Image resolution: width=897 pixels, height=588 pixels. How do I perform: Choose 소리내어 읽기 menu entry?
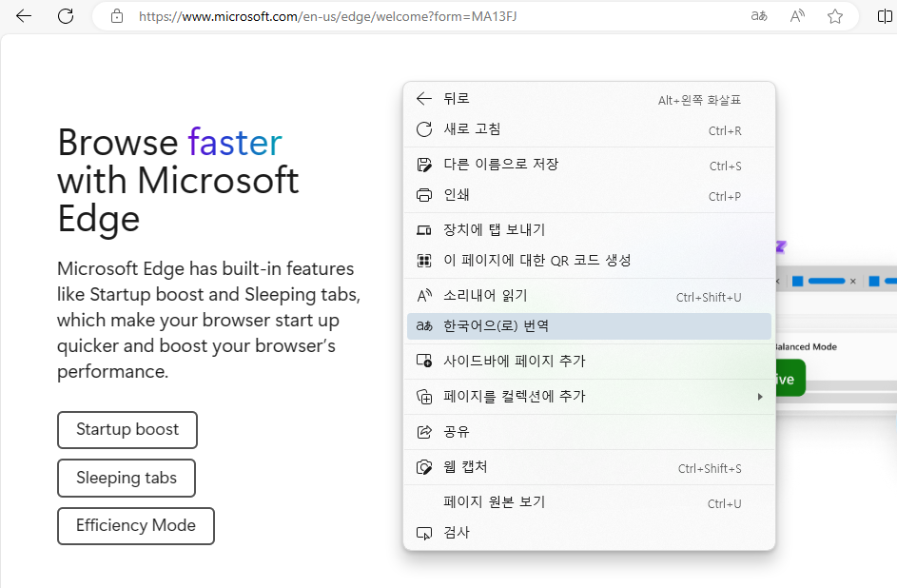pyautogui.click(x=589, y=296)
